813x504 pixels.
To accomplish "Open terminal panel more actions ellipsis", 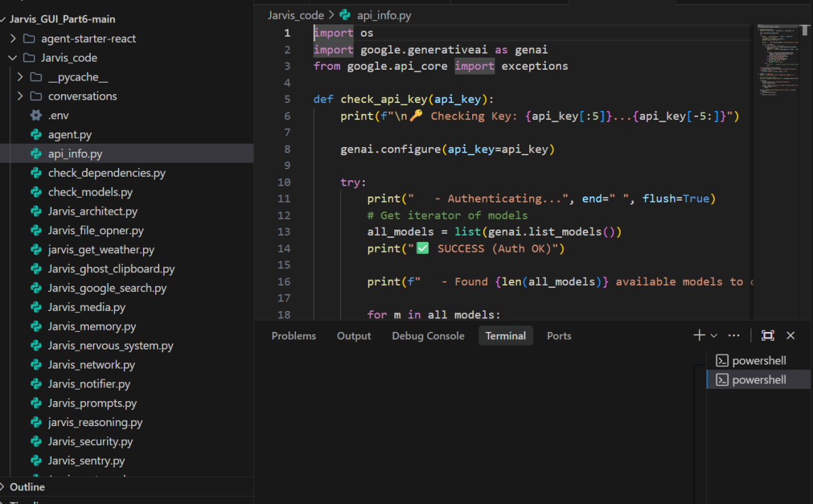I will pyautogui.click(x=734, y=335).
